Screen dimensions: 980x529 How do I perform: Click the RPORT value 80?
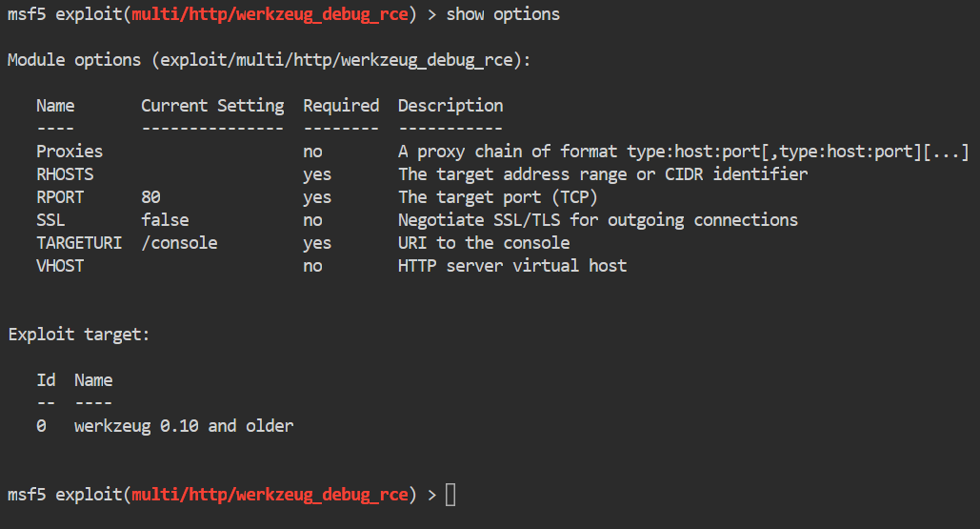click(150, 197)
